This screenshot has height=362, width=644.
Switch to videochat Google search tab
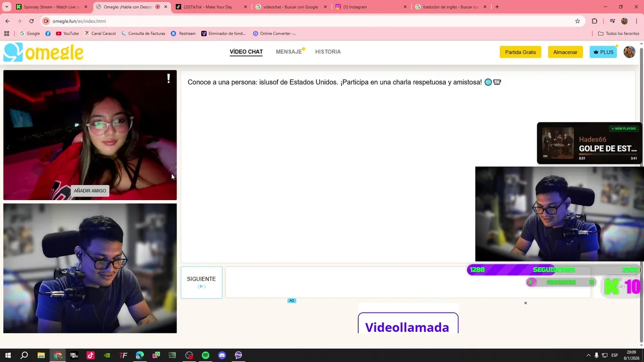[291, 7]
